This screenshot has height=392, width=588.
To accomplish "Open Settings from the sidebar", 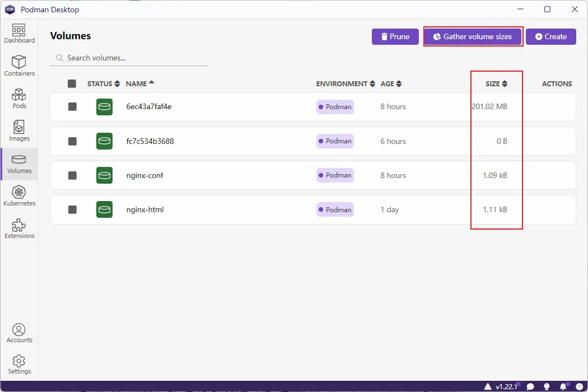I will (19, 364).
